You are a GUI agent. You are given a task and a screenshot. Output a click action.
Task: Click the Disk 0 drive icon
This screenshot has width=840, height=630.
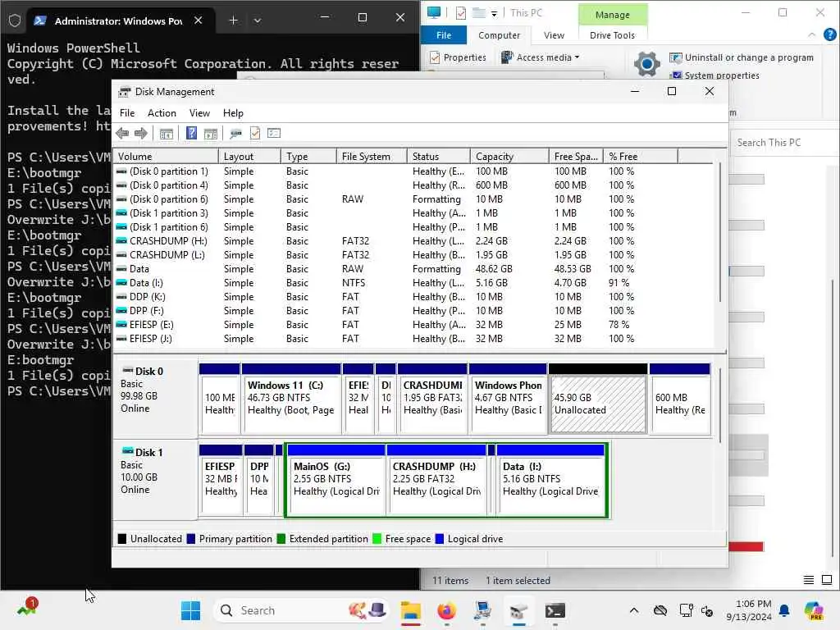(127, 371)
